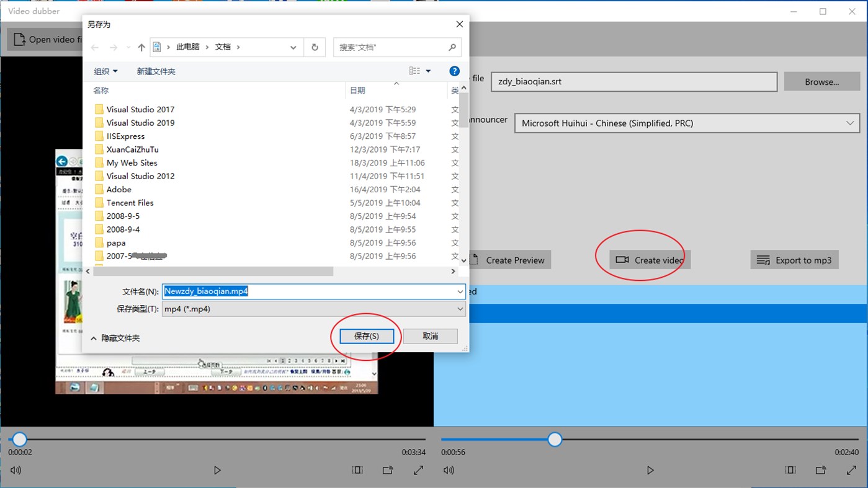Click the right video's timeline slider
868x488 pixels.
click(554, 439)
